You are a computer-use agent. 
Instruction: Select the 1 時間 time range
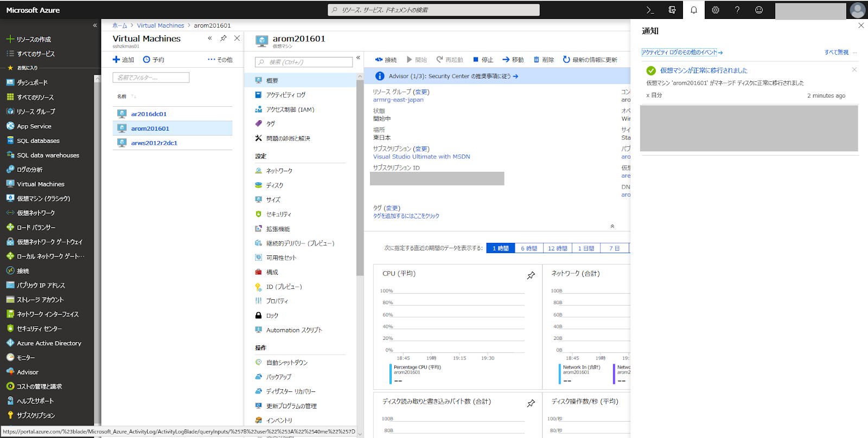coord(500,248)
